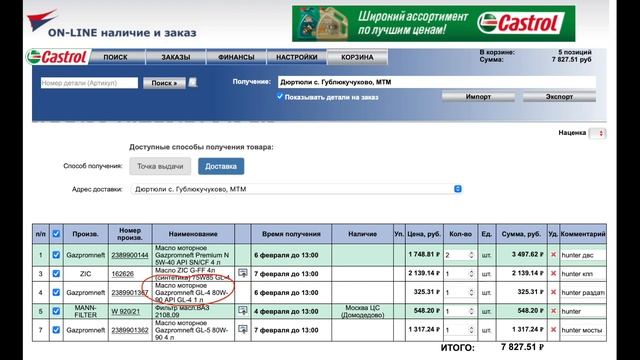Click the Экспорт button
This screenshot has height=360, width=640.
(x=559, y=97)
